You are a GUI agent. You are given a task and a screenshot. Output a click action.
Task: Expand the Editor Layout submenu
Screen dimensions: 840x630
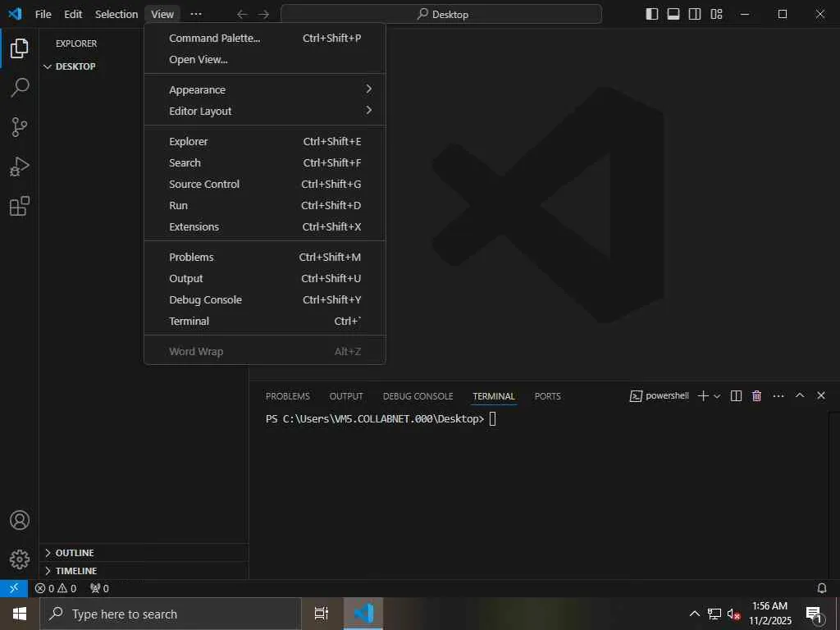(265, 111)
